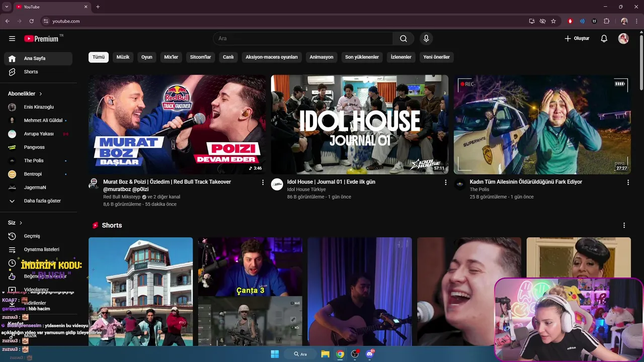The width and height of the screenshot is (644, 362).
Task: Open the Chrome extensions puzzle icon
Action: [x=607, y=21]
